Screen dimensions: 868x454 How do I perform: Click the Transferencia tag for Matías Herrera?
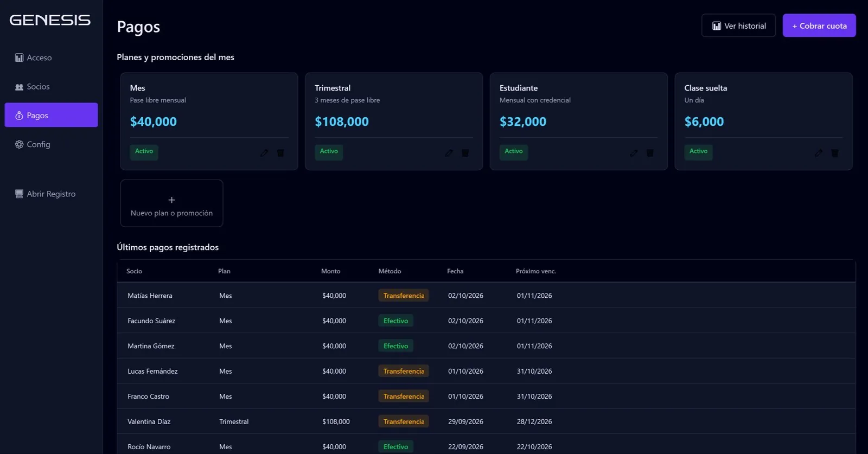tap(404, 296)
